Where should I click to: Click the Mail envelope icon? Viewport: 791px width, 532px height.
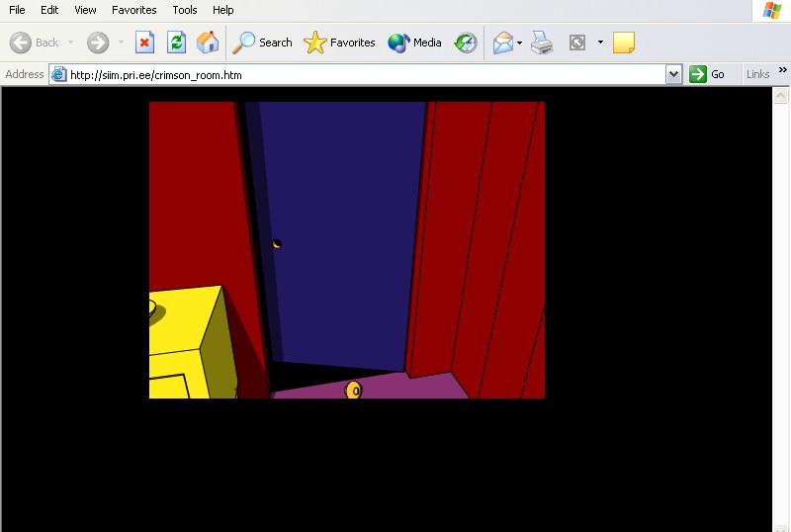[x=503, y=43]
